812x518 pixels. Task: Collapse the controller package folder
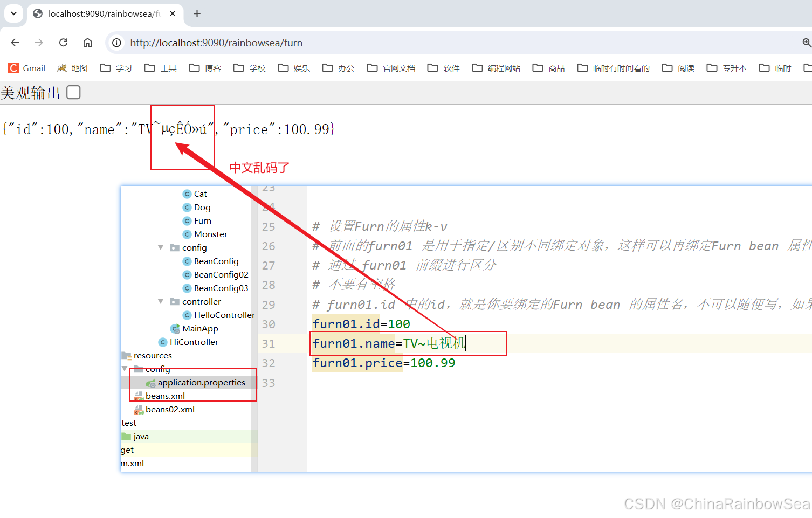[161, 301]
